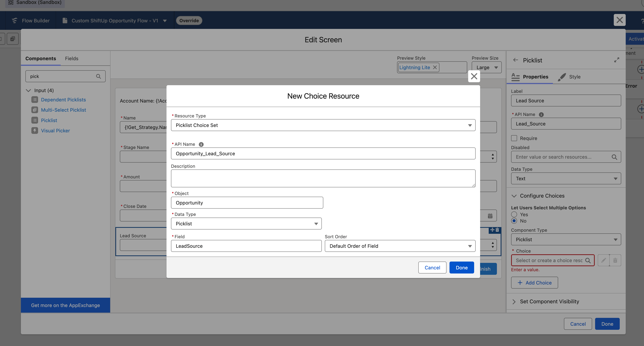
Task: Click the Sandbox icon in top bar
Action: click(11, 2)
